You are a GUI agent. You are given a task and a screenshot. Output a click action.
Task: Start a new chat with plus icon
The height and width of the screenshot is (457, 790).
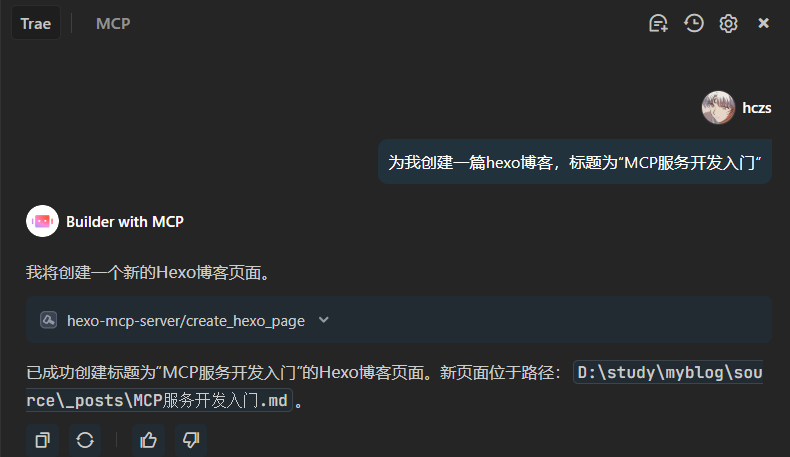(x=658, y=23)
